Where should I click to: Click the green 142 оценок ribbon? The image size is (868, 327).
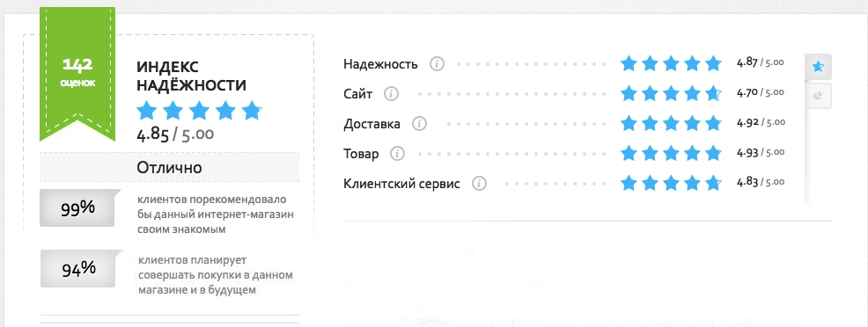pos(77,75)
